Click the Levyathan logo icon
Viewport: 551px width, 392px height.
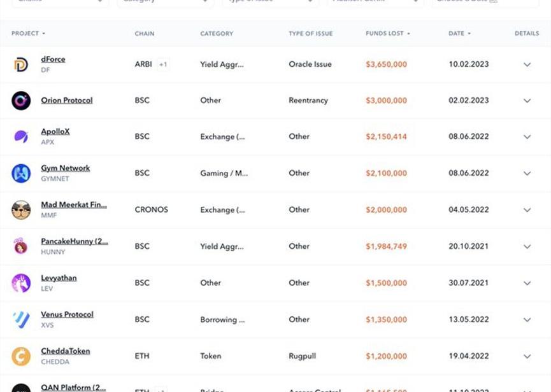pos(21,283)
